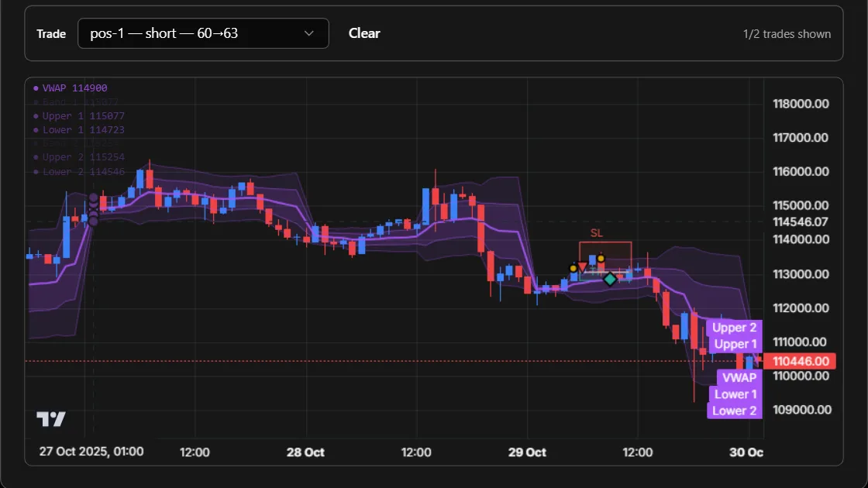Click the 118000.00 price axis label
Screen dimensions: 868x488
coord(801,104)
